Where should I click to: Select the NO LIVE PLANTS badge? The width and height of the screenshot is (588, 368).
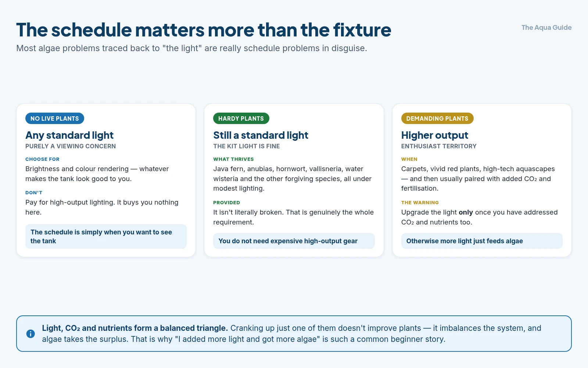point(55,118)
